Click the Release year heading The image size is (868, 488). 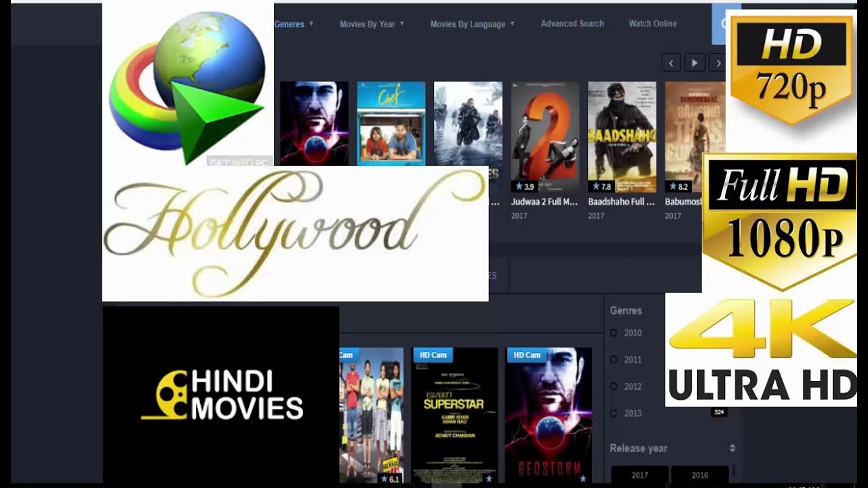(638, 448)
